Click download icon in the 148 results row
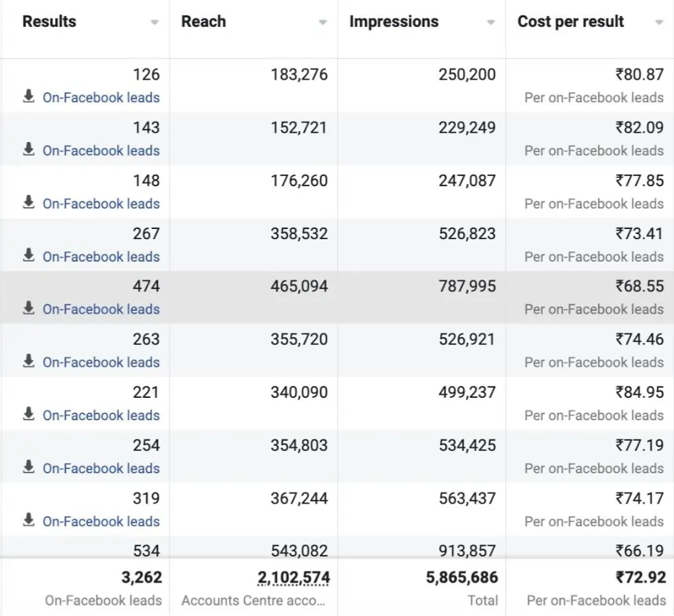This screenshot has height=616, width=674. coord(28,202)
